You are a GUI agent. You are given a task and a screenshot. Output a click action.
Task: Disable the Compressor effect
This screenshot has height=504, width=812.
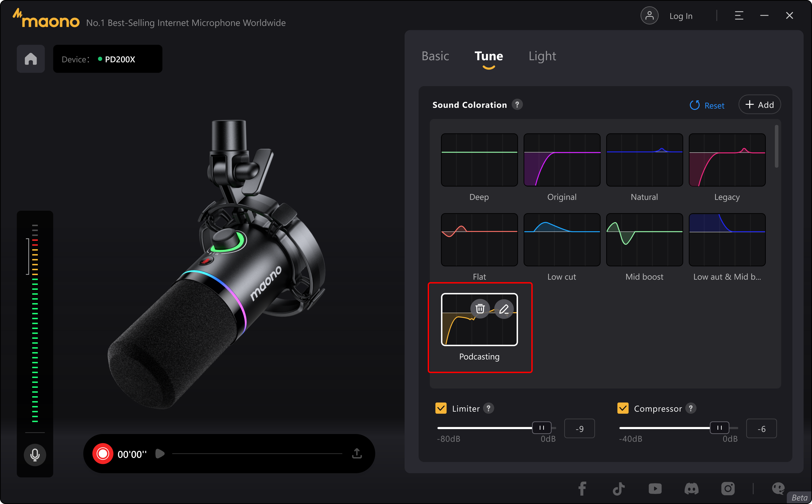click(623, 408)
